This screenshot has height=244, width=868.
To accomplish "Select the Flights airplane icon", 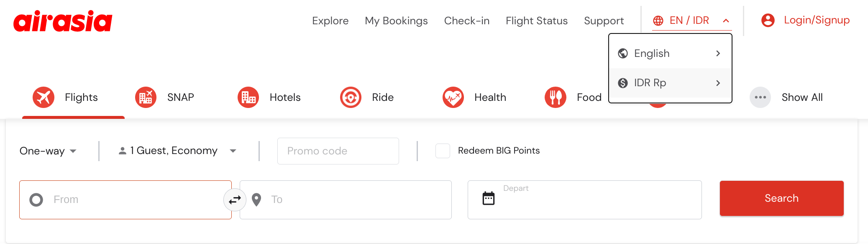I will (44, 98).
